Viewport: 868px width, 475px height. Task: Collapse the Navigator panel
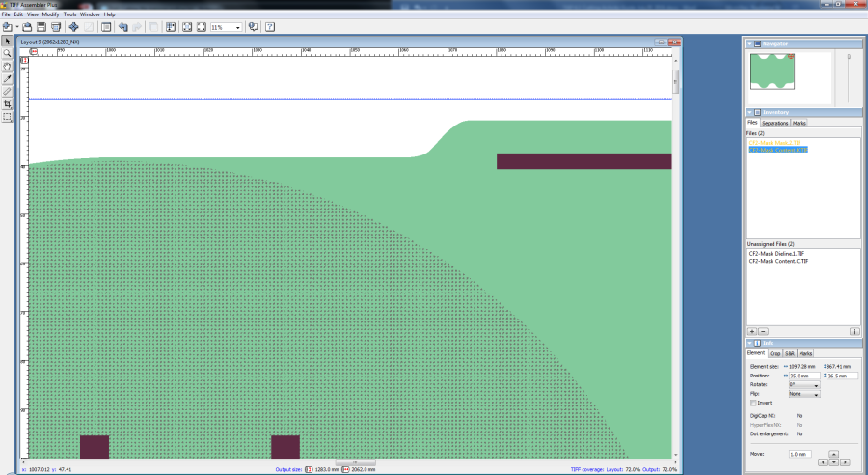point(748,43)
